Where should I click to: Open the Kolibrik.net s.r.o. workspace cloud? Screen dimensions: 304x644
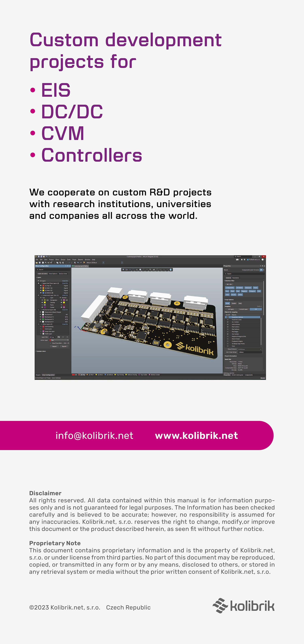[x=253, y=260]
